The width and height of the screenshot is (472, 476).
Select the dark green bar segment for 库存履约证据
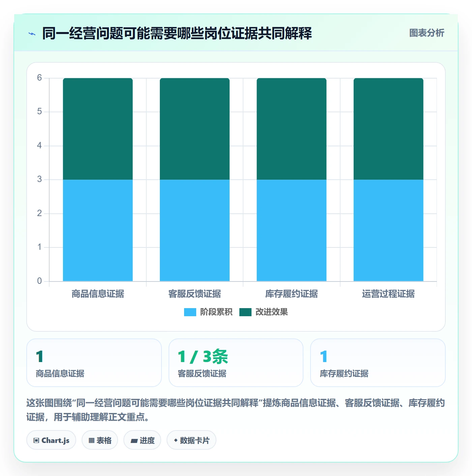click(292, 129)
